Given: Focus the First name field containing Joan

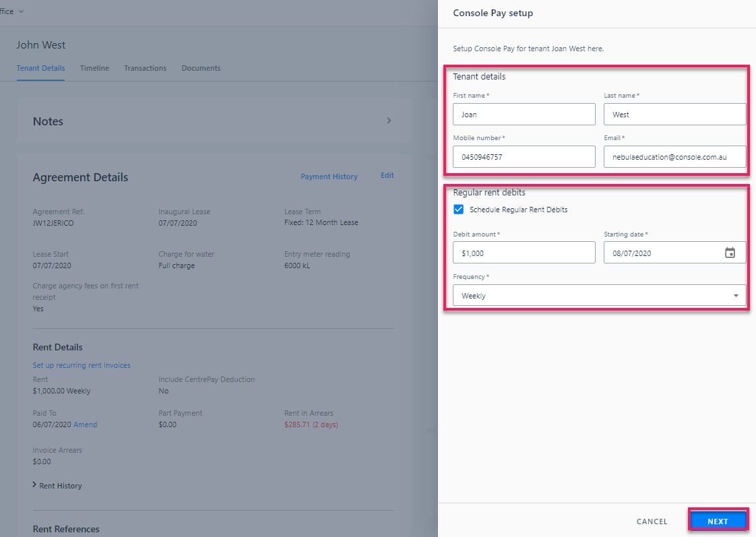Looking at the screenshot, I should (524, 115).
